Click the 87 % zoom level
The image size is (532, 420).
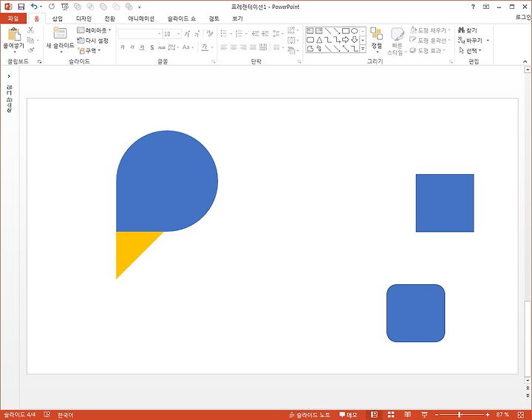point(502,415)
